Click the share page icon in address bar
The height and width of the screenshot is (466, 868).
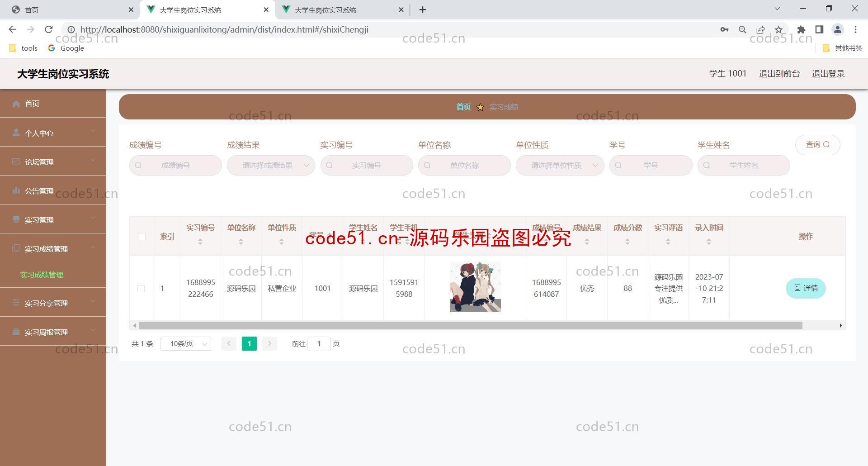[760, 29]
